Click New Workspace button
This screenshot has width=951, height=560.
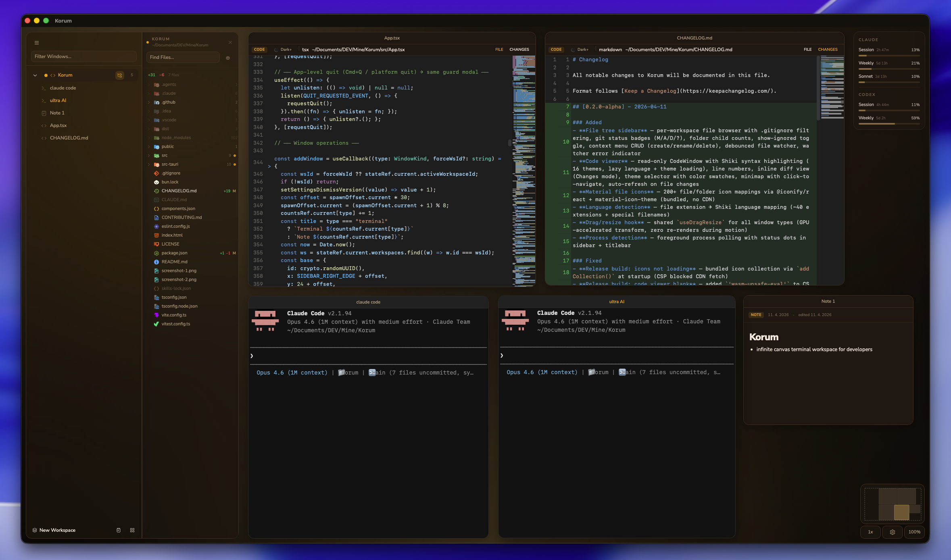pyautogui.click(x=54, y=530)
